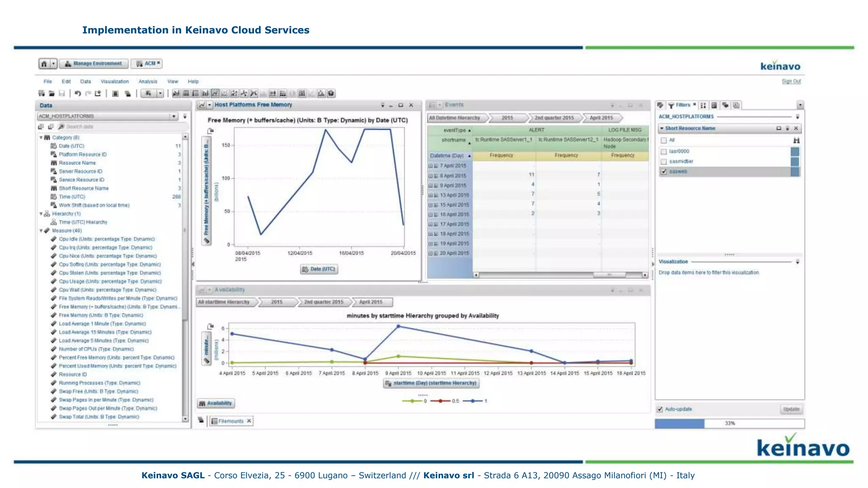
Task: Open the Ranks tab icon in right pane
Action: [x=704, y=105]
